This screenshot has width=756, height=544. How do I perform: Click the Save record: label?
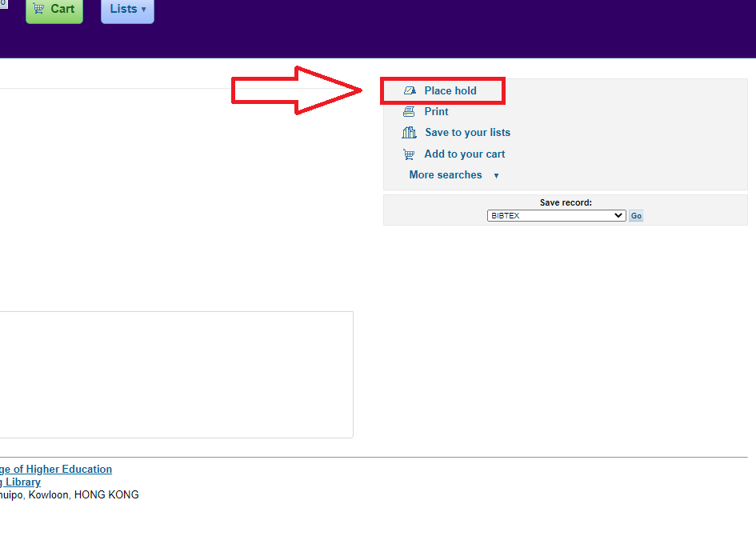[566, 202]
